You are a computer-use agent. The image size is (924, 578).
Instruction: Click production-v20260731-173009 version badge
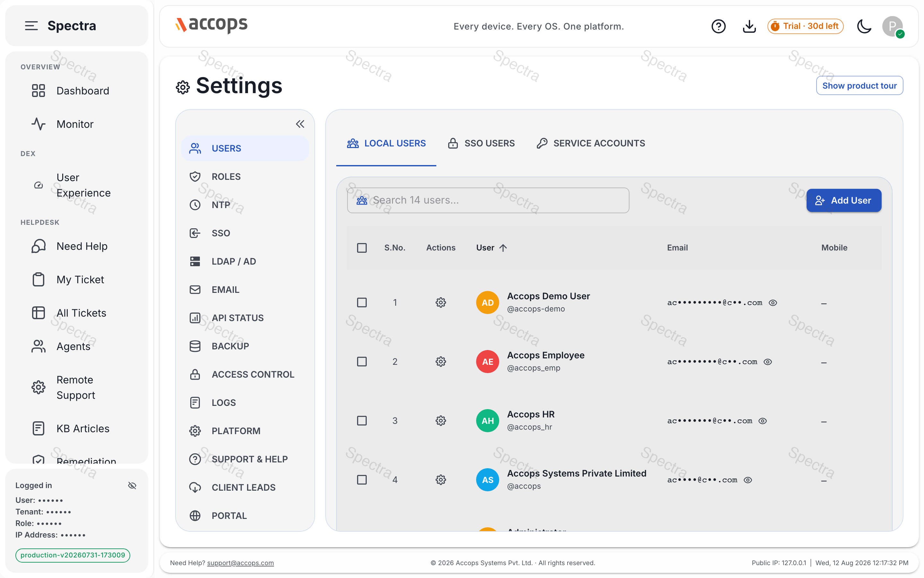pyautogui.click(x=73, y=555)
